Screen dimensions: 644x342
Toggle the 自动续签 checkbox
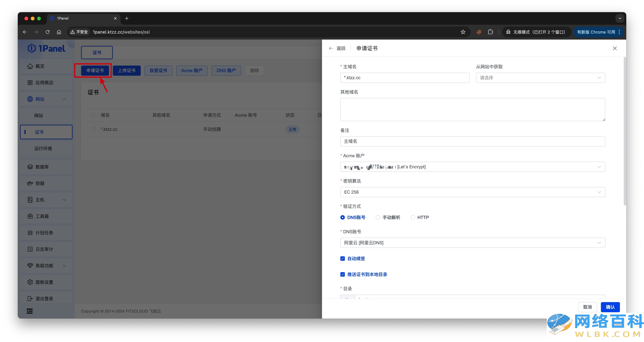[x=342, y=259]
